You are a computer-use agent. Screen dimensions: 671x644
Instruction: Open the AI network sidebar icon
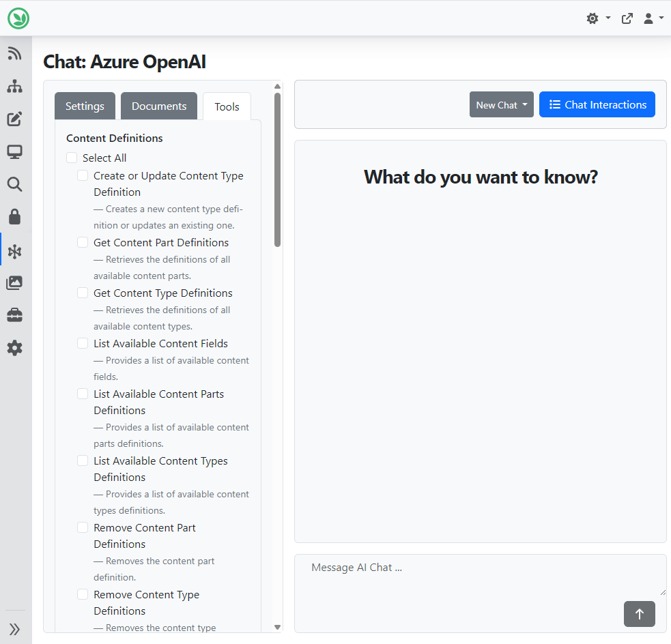click(x=14, y=252)
